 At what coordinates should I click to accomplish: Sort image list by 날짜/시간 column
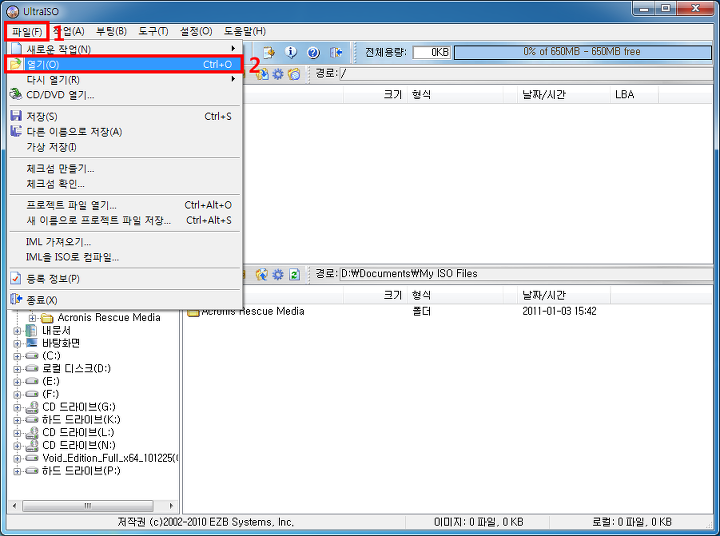[563, 95]
